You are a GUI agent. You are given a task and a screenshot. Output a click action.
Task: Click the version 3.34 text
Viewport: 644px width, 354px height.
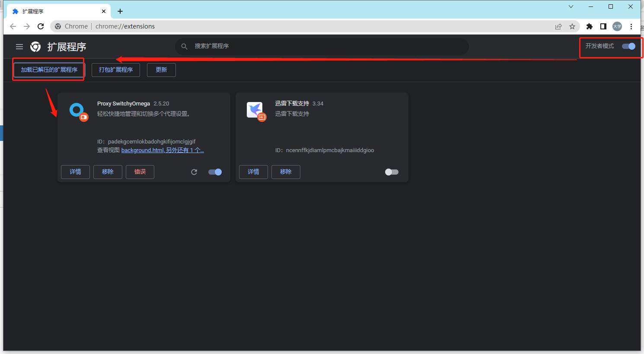(x=318, y=104)
